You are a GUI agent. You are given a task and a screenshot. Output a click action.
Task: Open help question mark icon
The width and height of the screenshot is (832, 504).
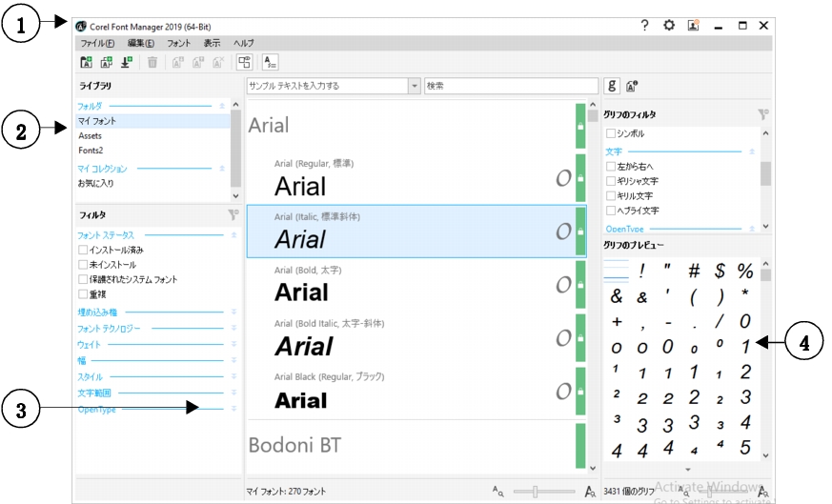click(645, 26)
